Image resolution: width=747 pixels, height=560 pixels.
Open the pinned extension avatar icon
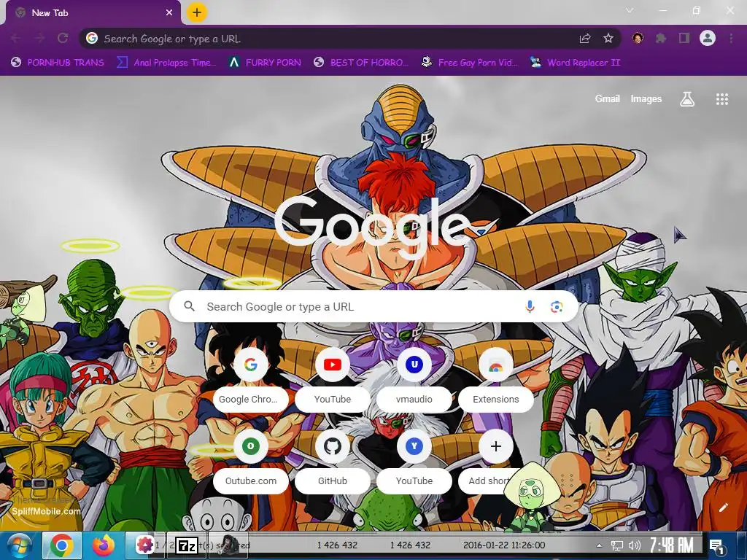(x=638, y=38)
